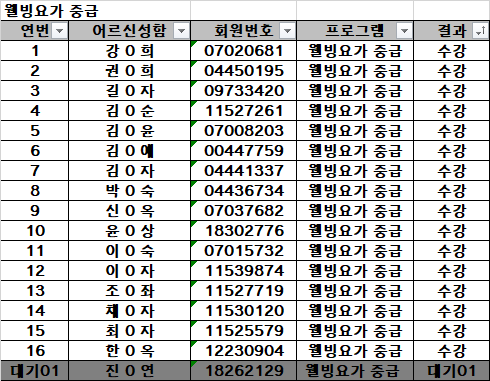
Task: Select member number 18302776
Action: click(244, 231)
